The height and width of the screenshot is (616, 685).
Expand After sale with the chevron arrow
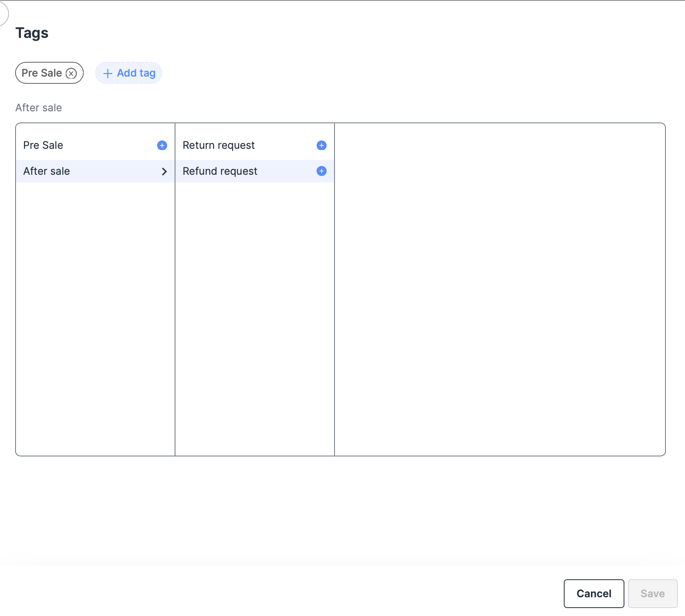(x=164, y=172)
